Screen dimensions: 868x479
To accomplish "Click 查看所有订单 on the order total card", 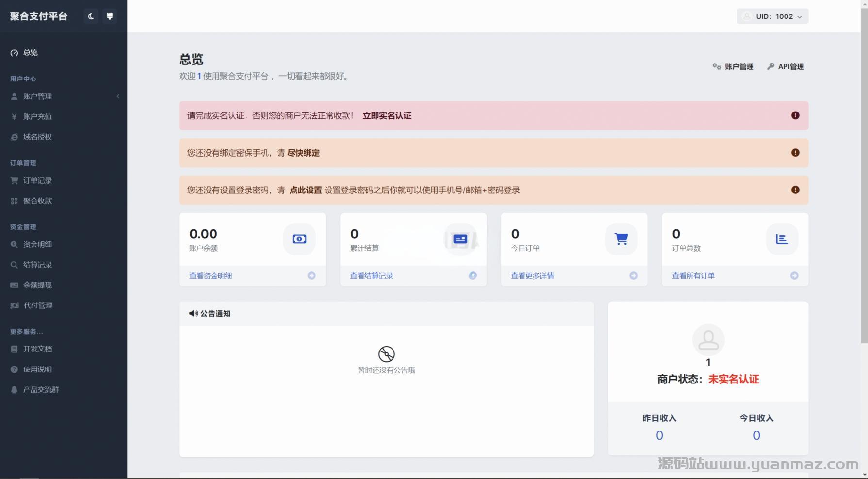I will pyautogui.click(x=693, y=275).
